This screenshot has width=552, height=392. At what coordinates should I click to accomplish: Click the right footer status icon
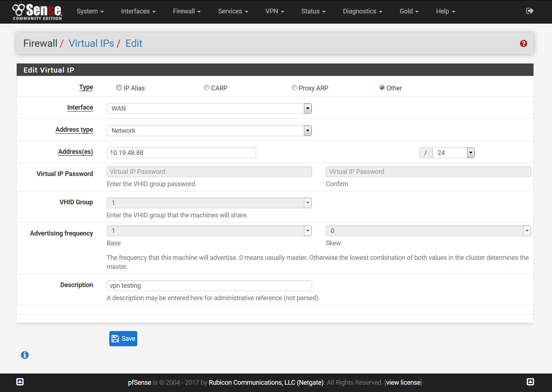(x=530, y=382)
